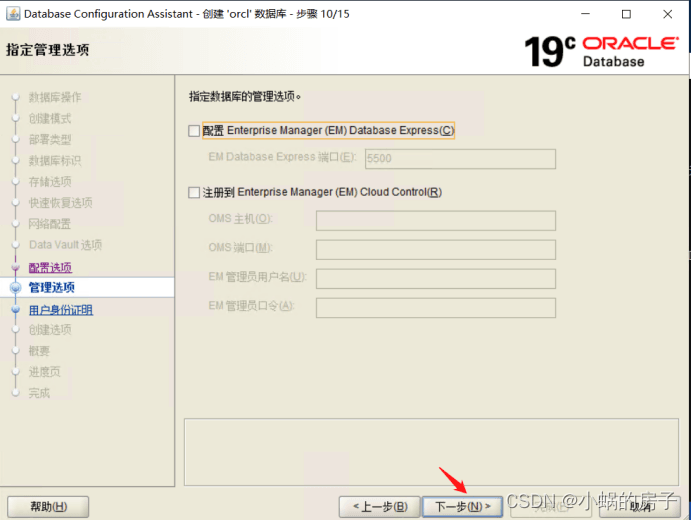Click the 创建模式 step in sidebar
This screenshot has height=520, width=692.
(50, 118)
